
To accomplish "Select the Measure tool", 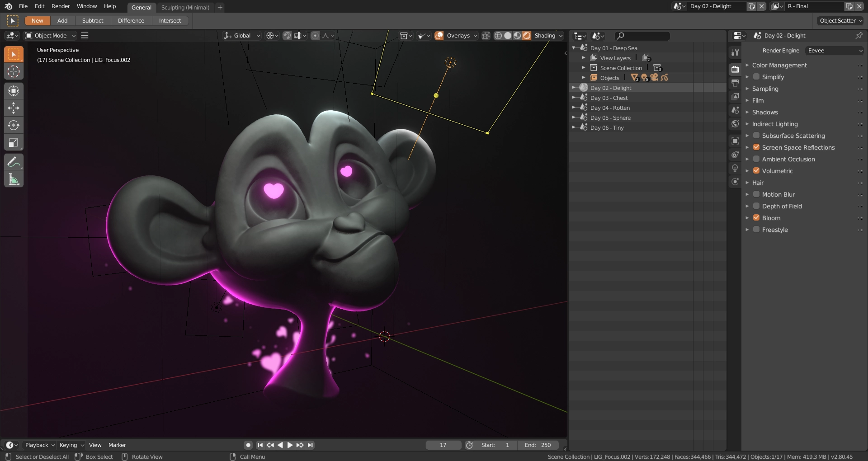I will click(x=14, y=180).
